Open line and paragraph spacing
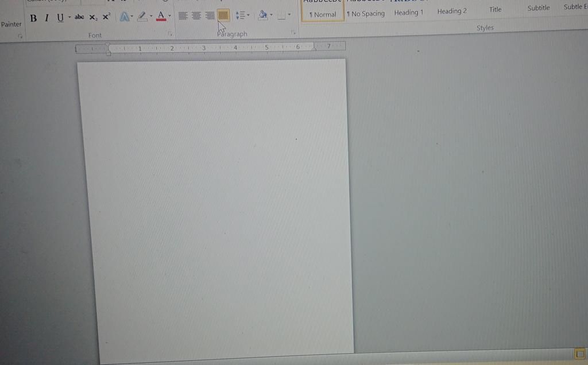Image resolution: width=588 pixels, height=365 pixels. pos(240,15)
